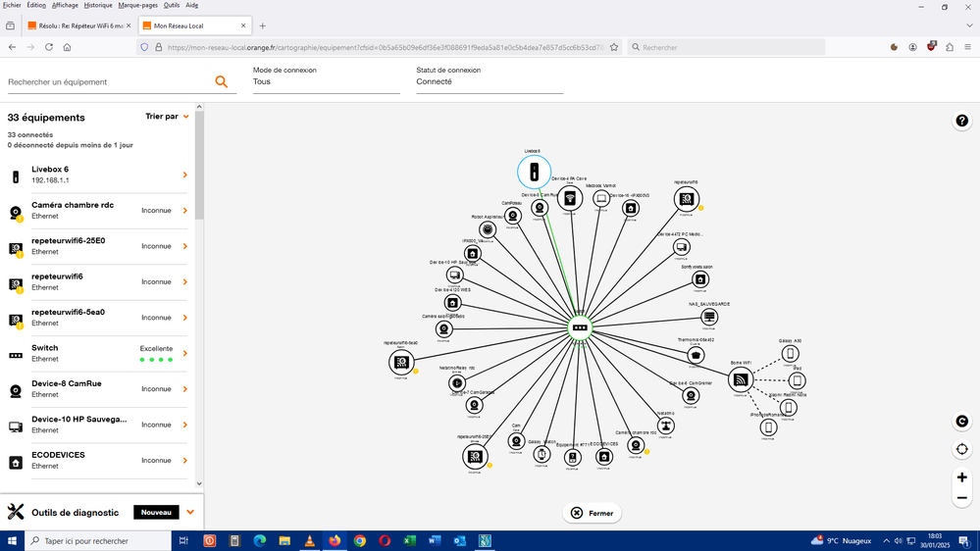Zoom in with the plus button
Viewport: 980px width, 551px height.
[x=962, y=477]
